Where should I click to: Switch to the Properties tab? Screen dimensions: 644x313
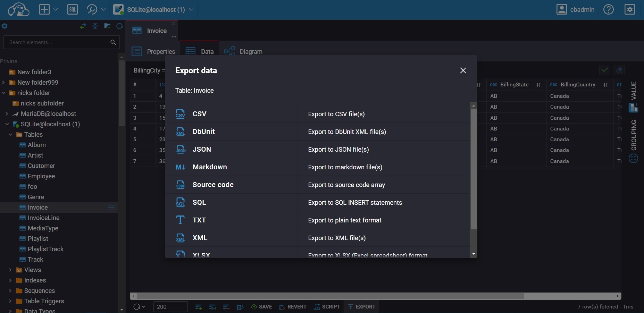click(x=161, y=51)
